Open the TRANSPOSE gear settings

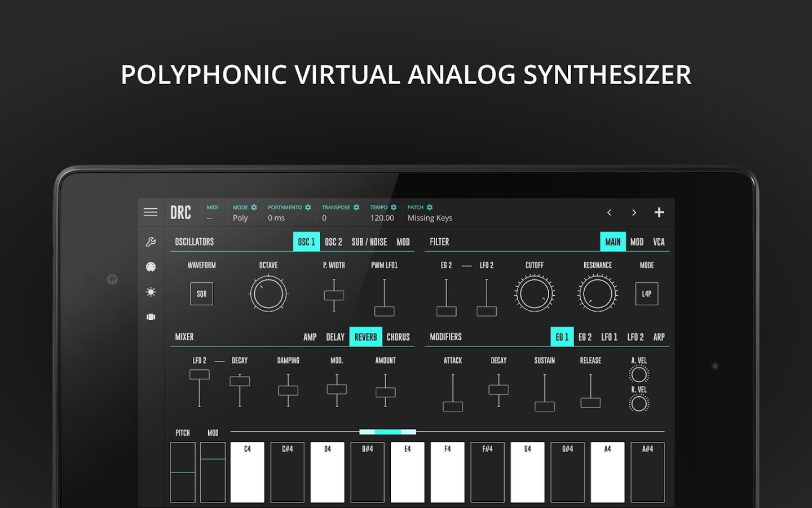tap(356, 207)
